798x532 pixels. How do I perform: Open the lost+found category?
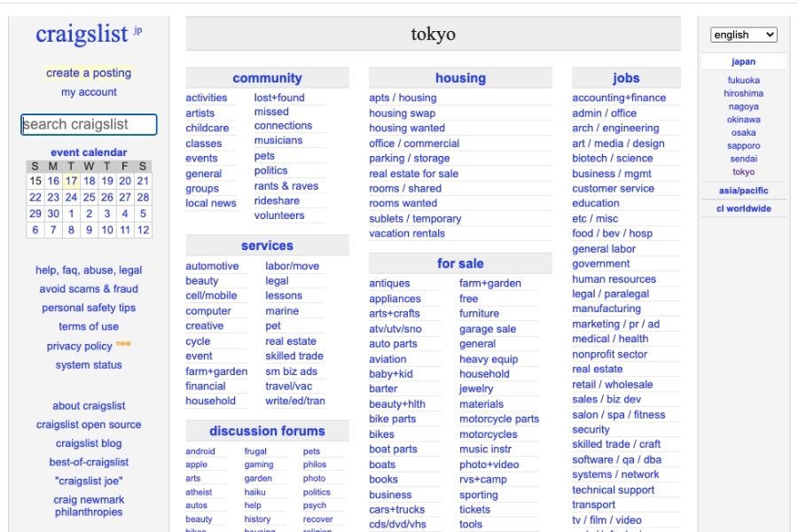(x=279, y=98)
